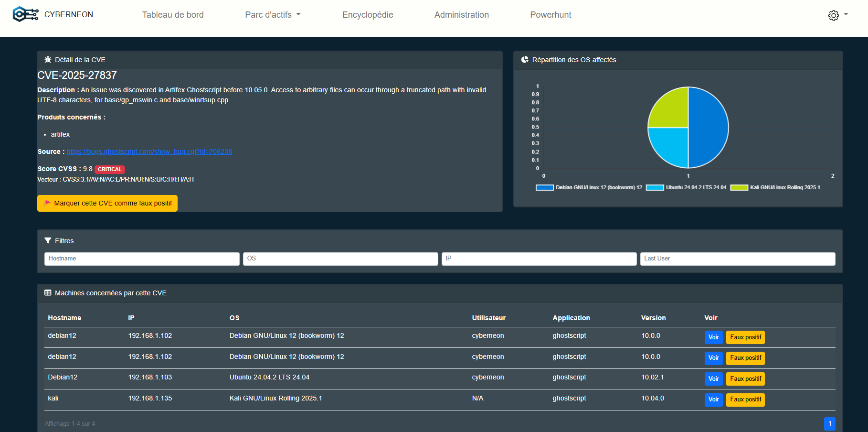Click the Version column header
The width and height of the screenshot is (868, 432).
click(653, 318)
